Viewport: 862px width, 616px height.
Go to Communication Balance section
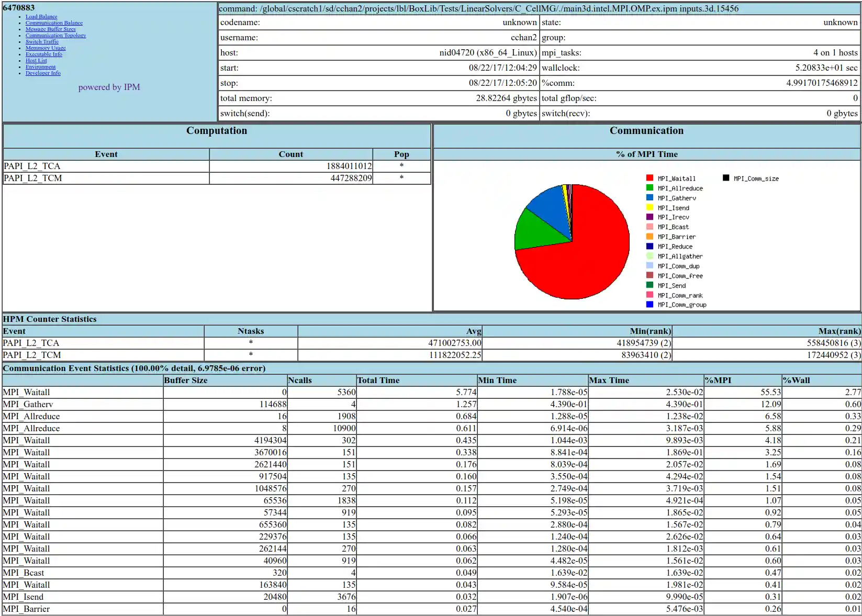coord(54,23)
